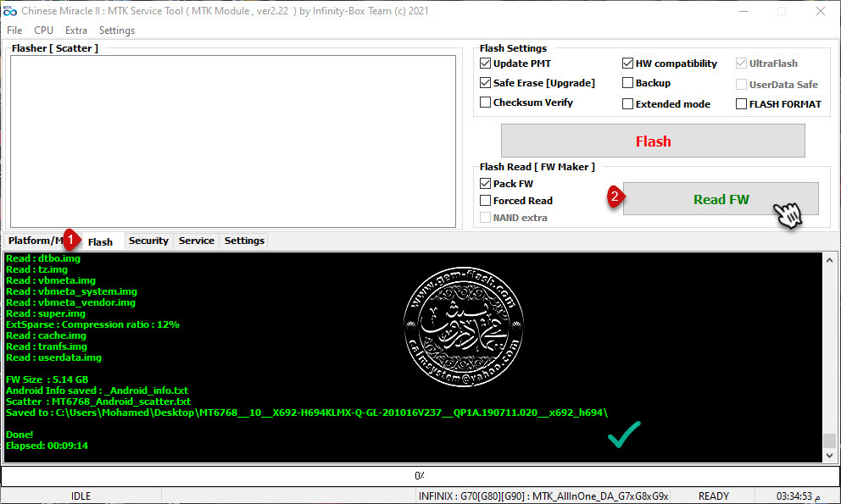The width and height of the screenshot is (841, 504).
Task: Click the log scrollbar thumb
Action: 829,440
